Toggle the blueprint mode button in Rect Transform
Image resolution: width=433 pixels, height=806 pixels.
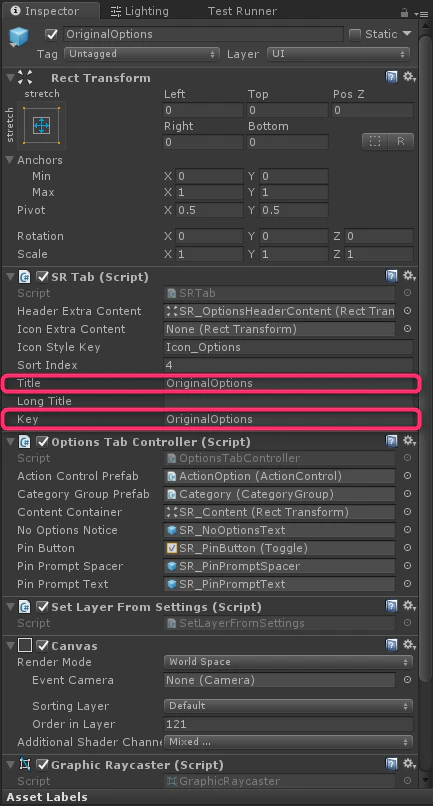(x=375, y=141)
